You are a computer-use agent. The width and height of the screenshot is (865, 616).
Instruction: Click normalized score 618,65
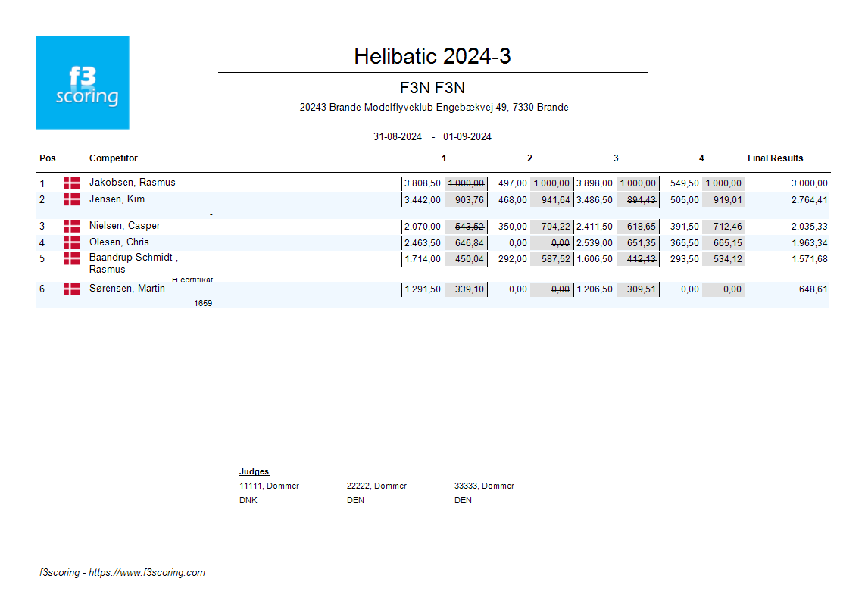click(x=642, y=227)
